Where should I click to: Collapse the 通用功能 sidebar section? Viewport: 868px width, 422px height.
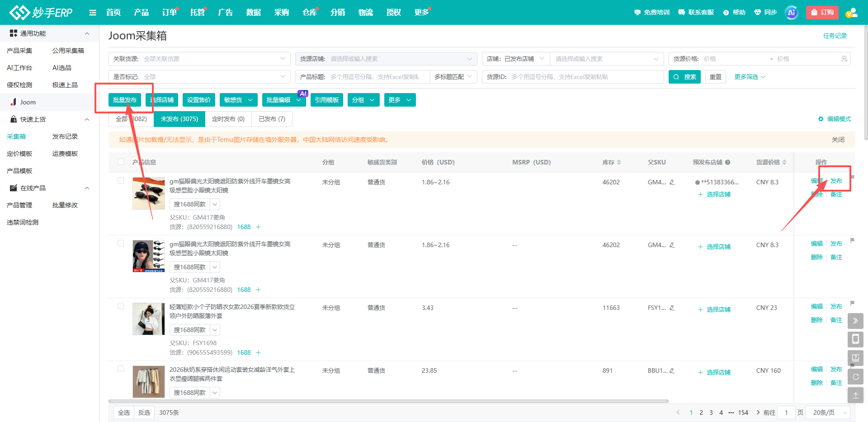[x=87, y=33]
